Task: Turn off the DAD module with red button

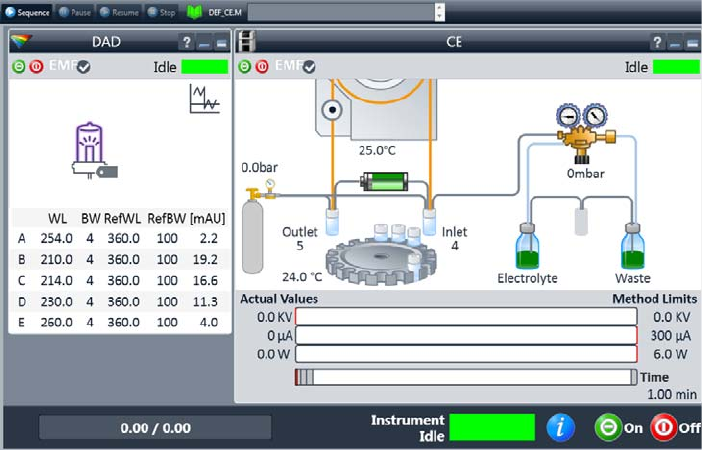Action: [36, 67]
